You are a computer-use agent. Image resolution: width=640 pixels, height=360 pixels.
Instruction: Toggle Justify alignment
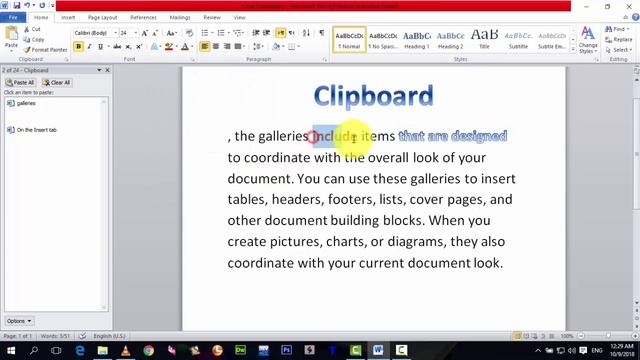(238, 47)
